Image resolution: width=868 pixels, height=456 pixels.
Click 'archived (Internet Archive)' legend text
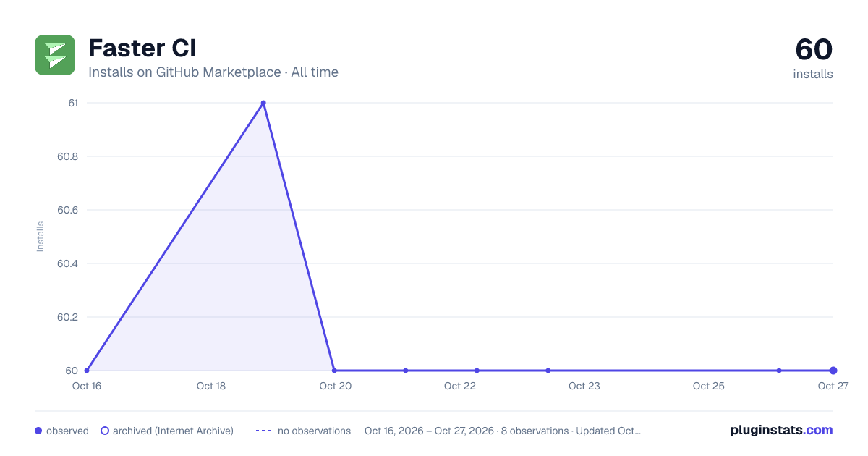click(x=173, y=431)
